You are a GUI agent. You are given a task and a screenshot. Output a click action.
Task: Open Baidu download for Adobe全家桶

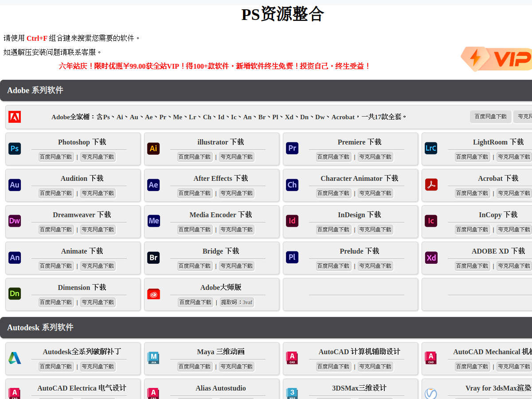[x=490, y=117]
